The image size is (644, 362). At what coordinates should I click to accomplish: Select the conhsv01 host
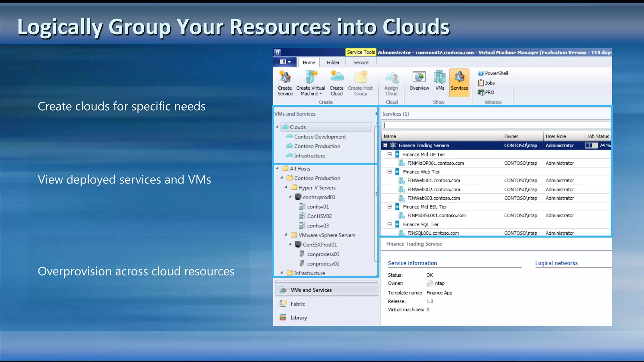pos(314,207)
